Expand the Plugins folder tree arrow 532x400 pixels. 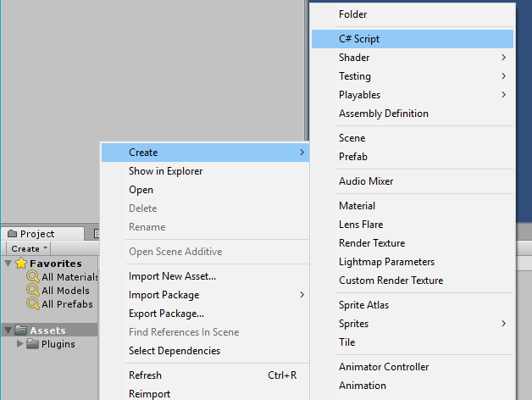(20, 344)
